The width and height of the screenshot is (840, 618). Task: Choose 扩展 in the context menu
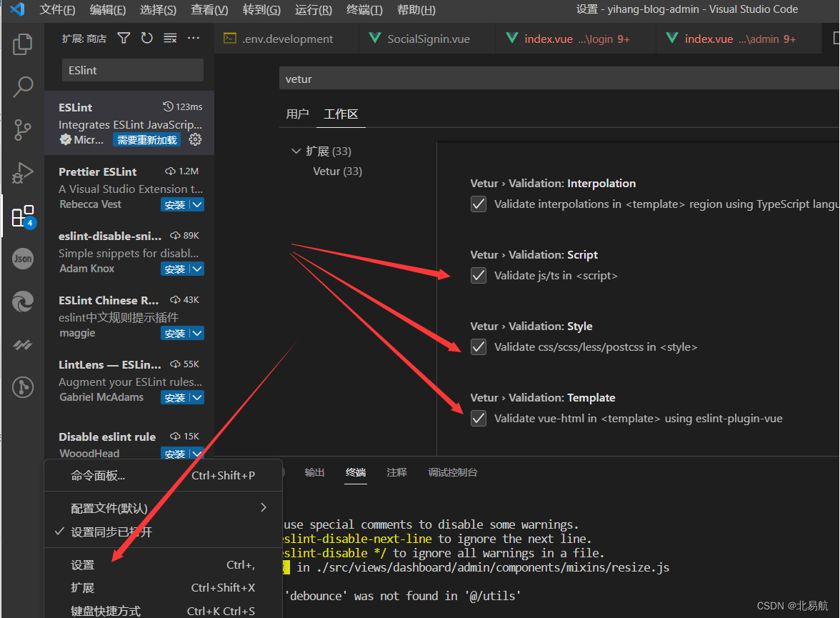point(164,588)
